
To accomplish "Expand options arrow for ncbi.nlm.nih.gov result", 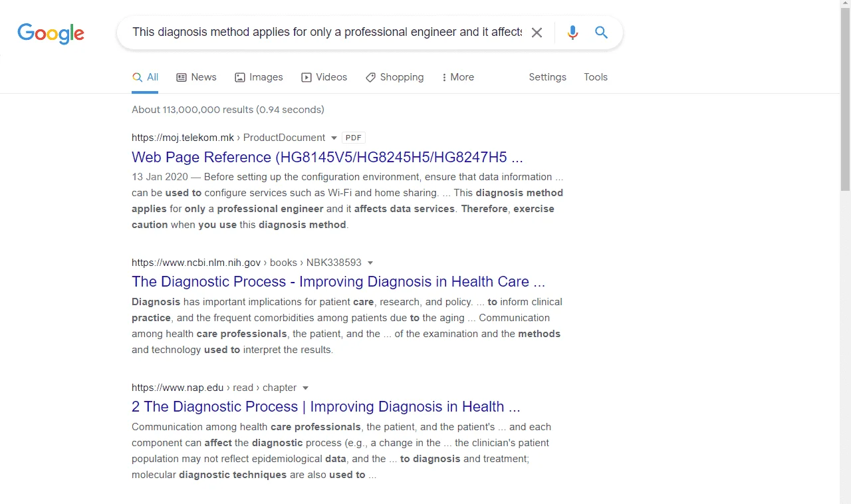I will point(370,263).
